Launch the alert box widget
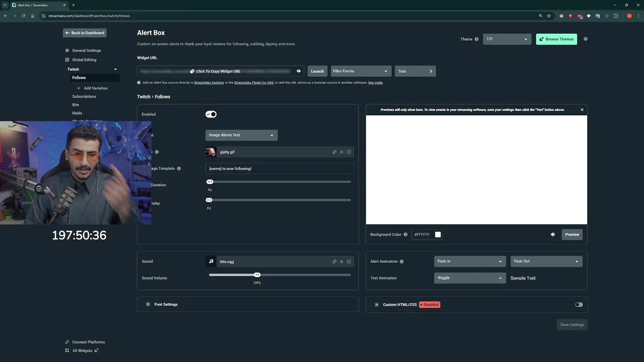The width and height of the screenshot is (644, 362). tap(317, 71)
